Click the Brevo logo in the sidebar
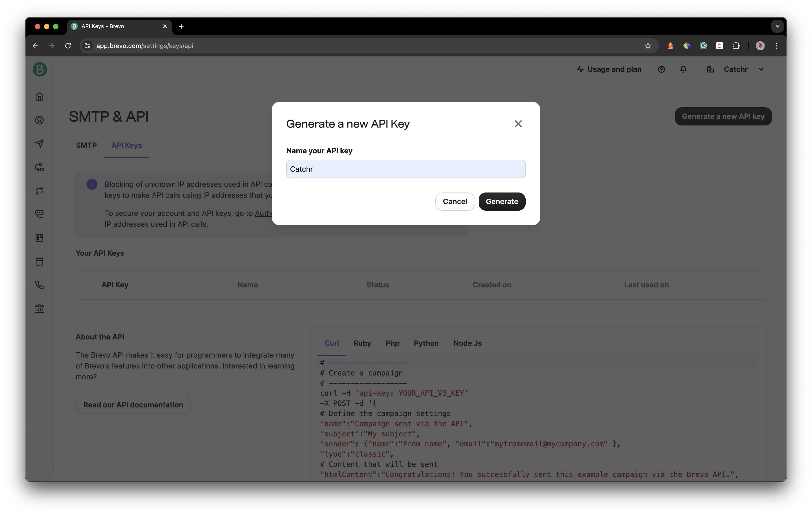The height and width of the screenshot is (515, 812). click(40, 70)
